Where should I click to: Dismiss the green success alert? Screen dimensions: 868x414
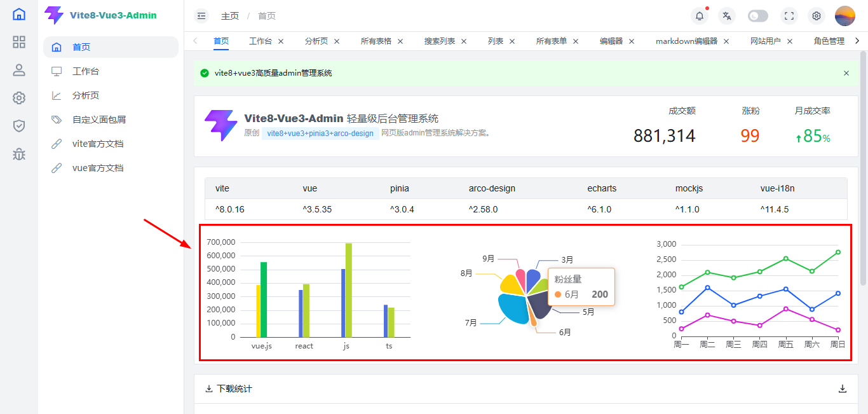(846, 73)
